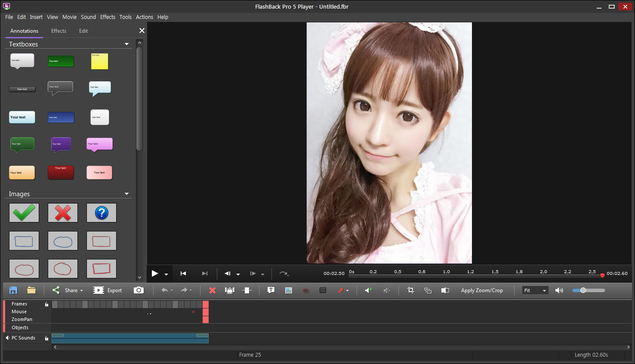Viewport: 635px width, 364px height.
Task: Click the Redo arrow
Action: click(x=184, y=290)
